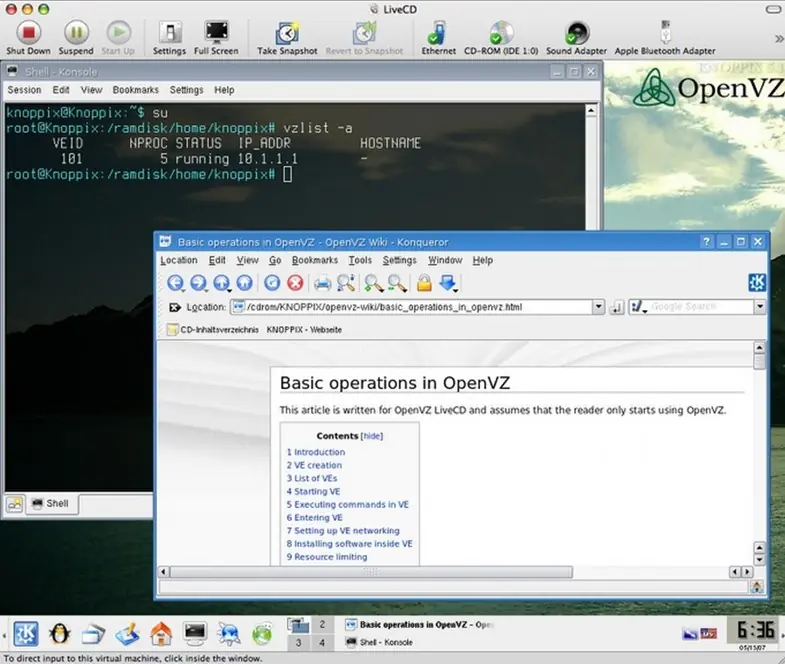The height and width of the screenshot is (664, 785).
Task: Open the Introduction section link
Action: 315,452
